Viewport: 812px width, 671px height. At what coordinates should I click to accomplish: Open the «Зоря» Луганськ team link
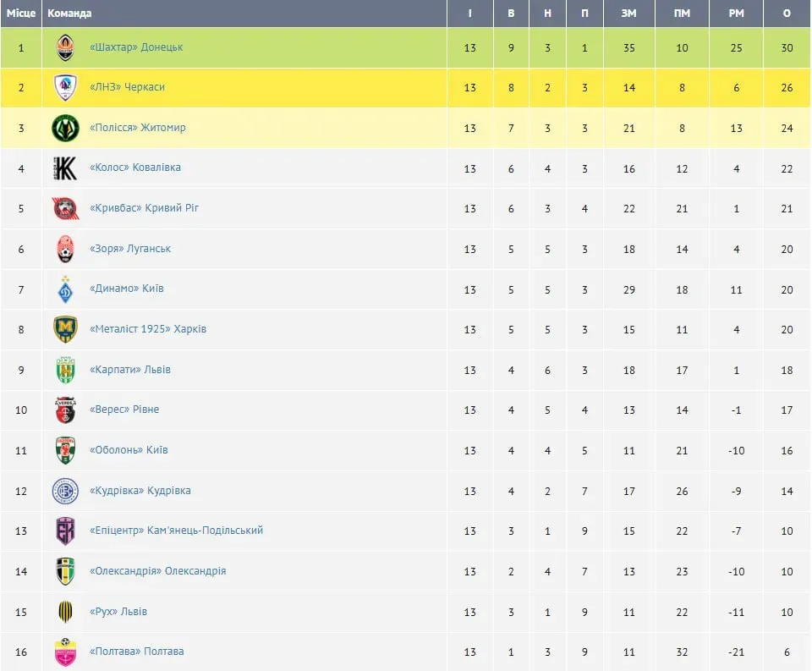click(x=130, y=249)
